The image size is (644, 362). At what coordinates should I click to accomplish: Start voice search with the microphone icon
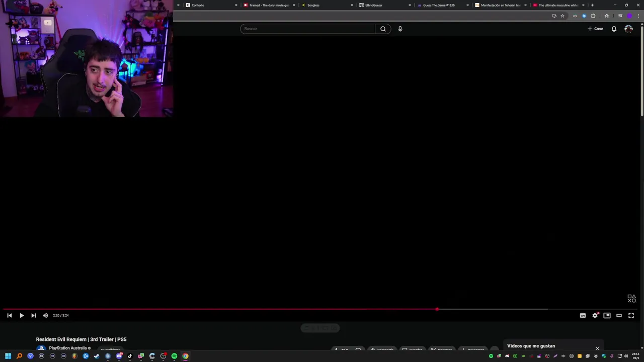(400, 29)
